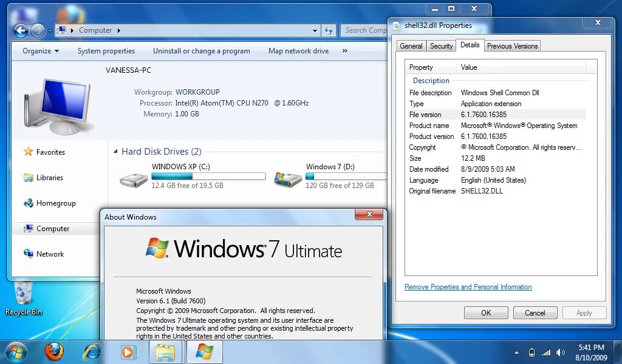The height and width of the screenshot is (364, 622).
Task: Select the WINDOWS XP (C:) drive icon
Action: coord(134,180)
